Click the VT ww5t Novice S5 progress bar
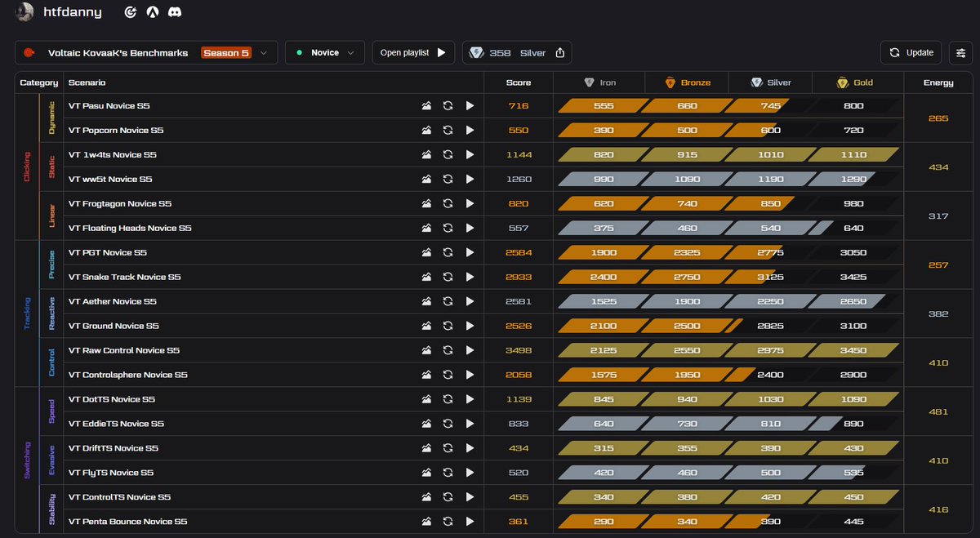 pyautogui.click(x=728, y=180)
